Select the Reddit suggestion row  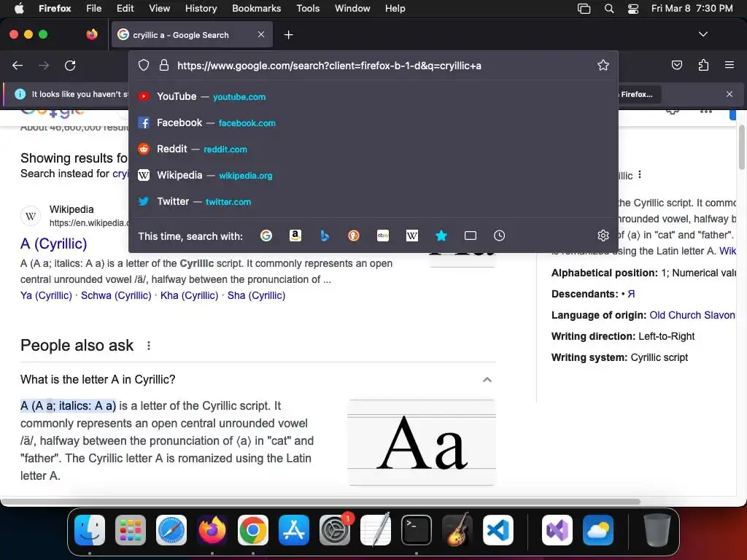pos(373,149)
